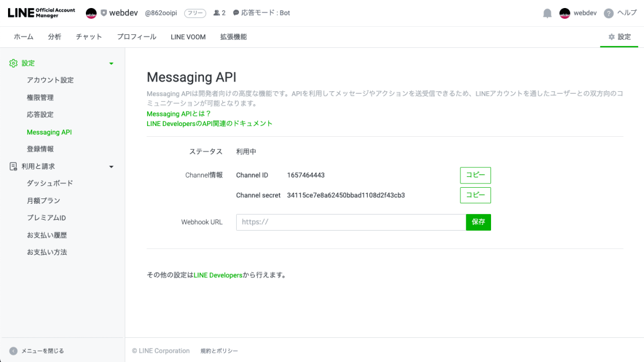Screen dimensions: 644x362
Task: Select Messaging API in sidebar
Action: pyautogui.click(x=49, y=132)
